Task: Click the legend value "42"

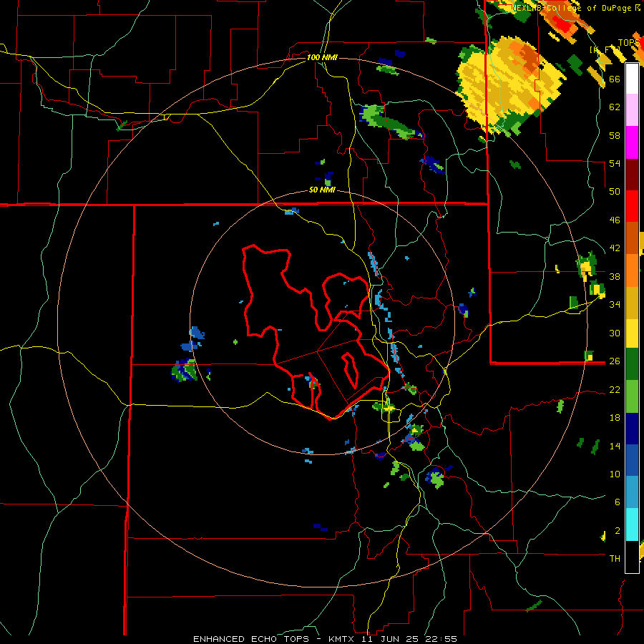Action: [x=615, y=248]
